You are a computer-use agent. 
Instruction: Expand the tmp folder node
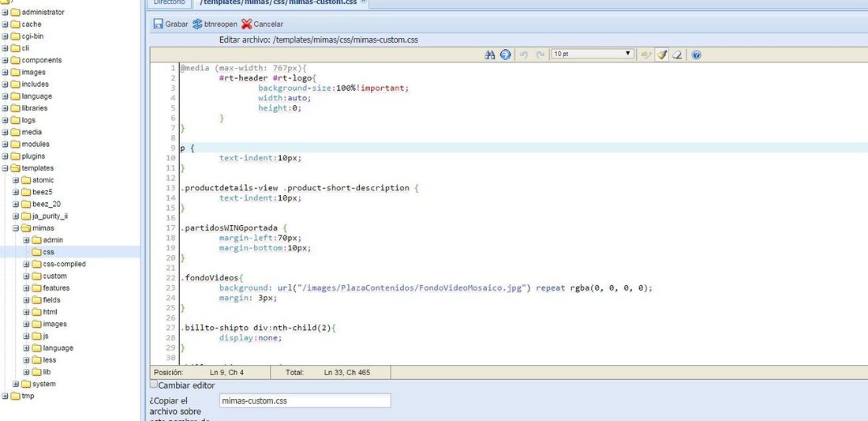pyautogui.click(x=5, y=396)
